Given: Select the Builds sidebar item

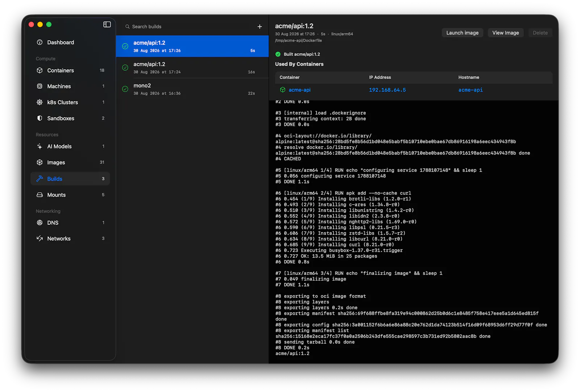Looking at the screenshot, I should pyautogui.click(x=70, y=179).
